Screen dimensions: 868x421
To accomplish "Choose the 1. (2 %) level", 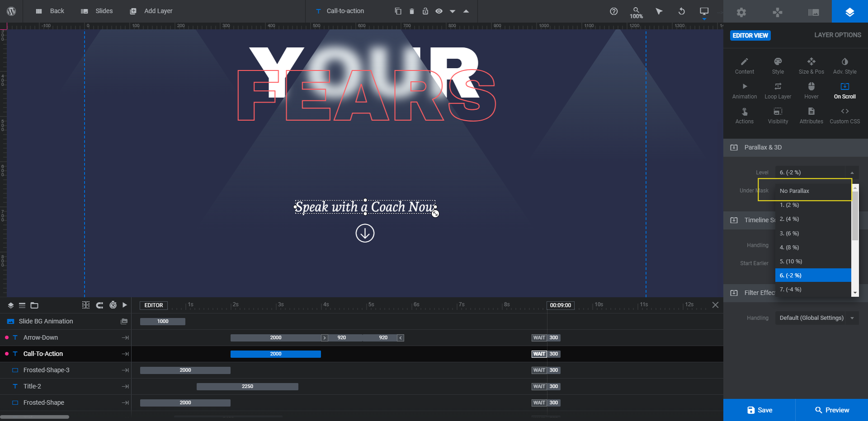I will (x=813, y=205).
